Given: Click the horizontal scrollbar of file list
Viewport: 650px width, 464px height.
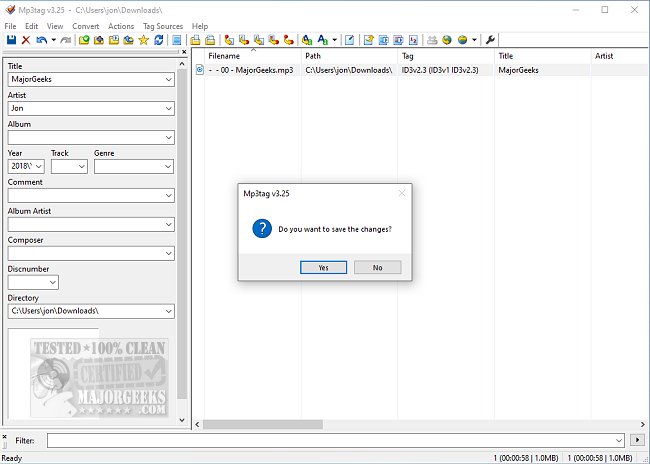Looking at the screenshot, I should point(420,424).
